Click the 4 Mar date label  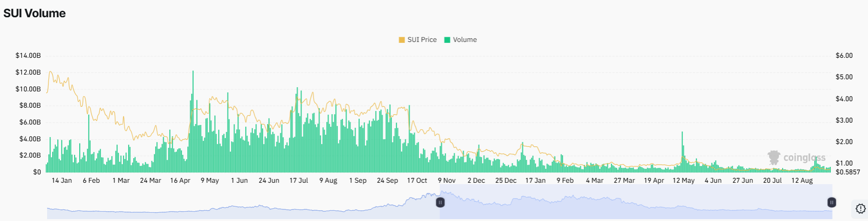(x=595, y=180)
